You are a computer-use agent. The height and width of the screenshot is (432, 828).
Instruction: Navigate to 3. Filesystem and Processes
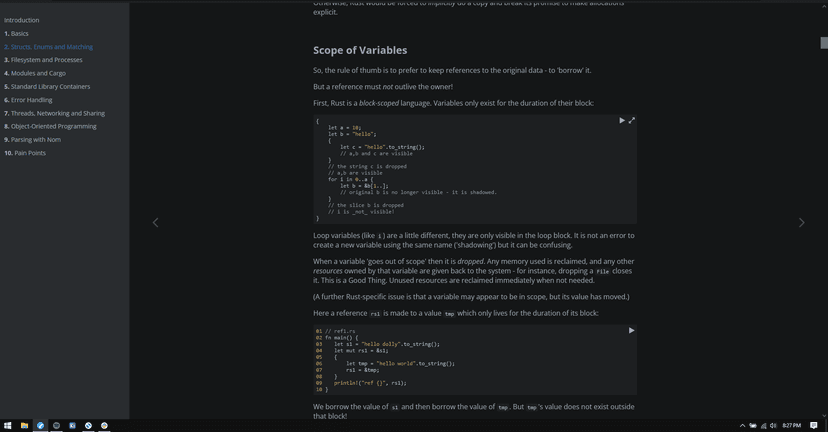(43, 60)
